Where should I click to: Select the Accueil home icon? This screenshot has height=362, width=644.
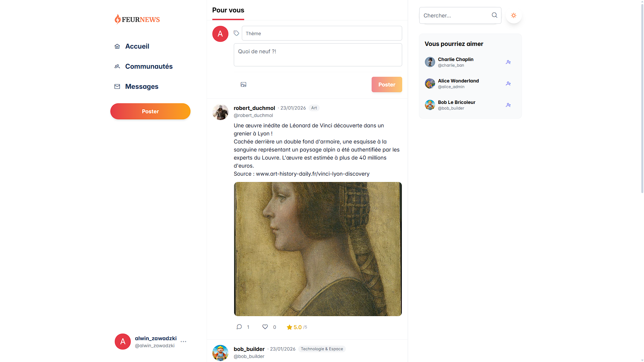tap(117, 46)
